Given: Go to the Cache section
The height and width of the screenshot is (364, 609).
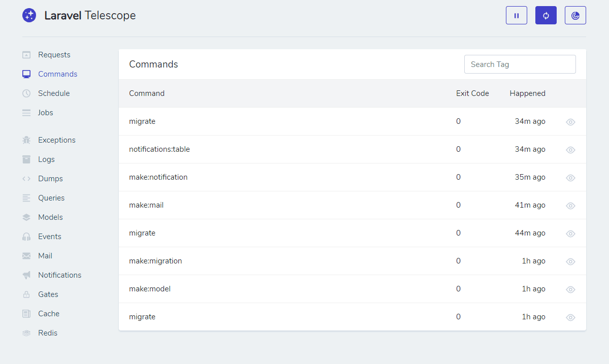Looking at the screenshot, I should pyautogui.click(x=48, y=313).
